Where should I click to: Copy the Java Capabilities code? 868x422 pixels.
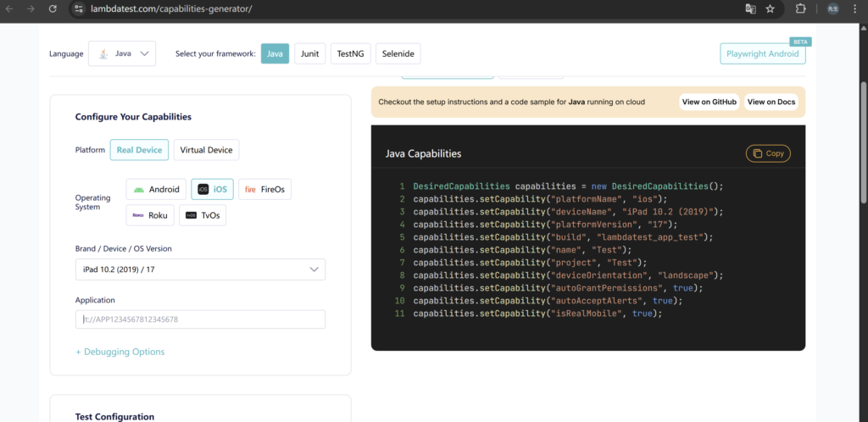tap(768, 153)
